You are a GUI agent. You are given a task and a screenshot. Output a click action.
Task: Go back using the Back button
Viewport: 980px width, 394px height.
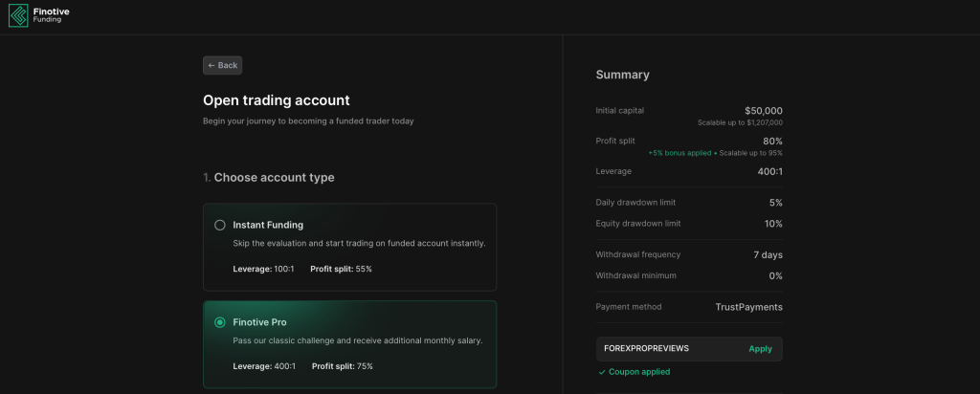click(222, 66)
